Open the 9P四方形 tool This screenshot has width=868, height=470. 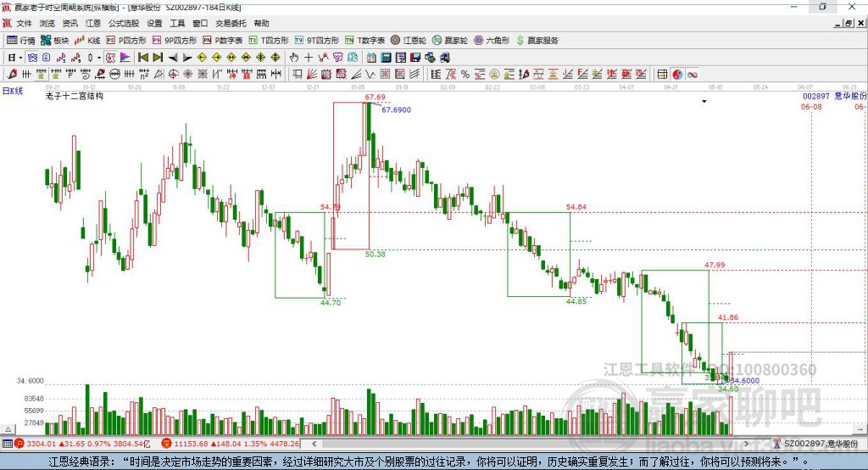tap(175, 40)
